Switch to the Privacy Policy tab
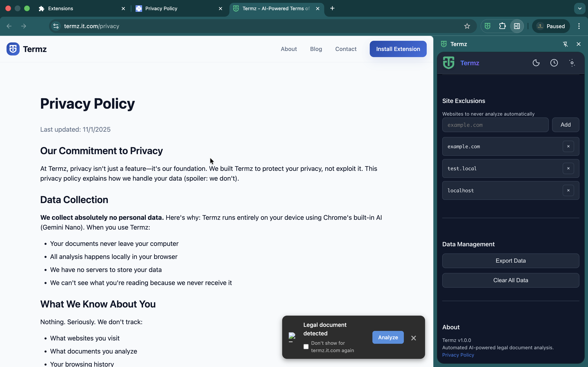The width and height of the screenshot is (588, 367). click(x=161, y=9)
